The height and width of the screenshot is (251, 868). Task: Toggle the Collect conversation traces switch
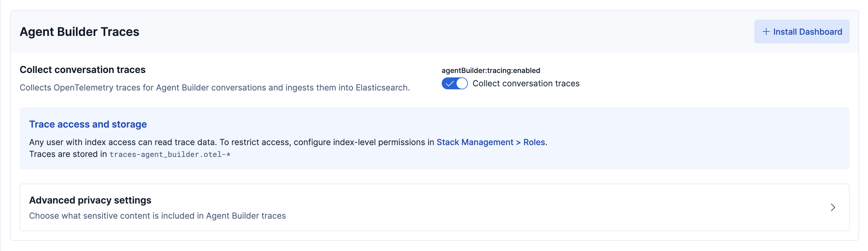pos(454,83)
